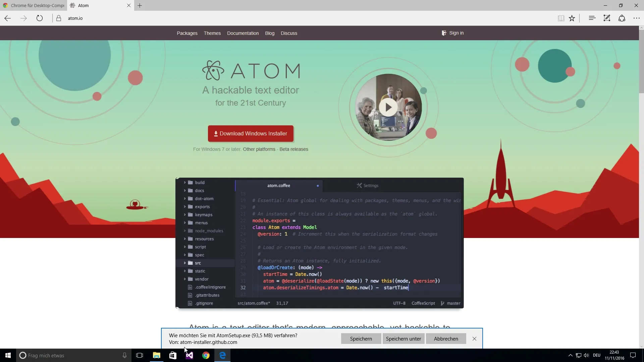644x362 pixels.
Task: Switch to Chrome für Desktop tab
Action: (x=34, y=5)
